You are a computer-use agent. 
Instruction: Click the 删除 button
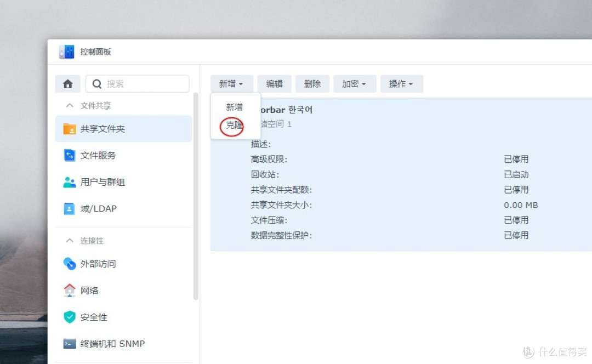click(x=312, y=83)
